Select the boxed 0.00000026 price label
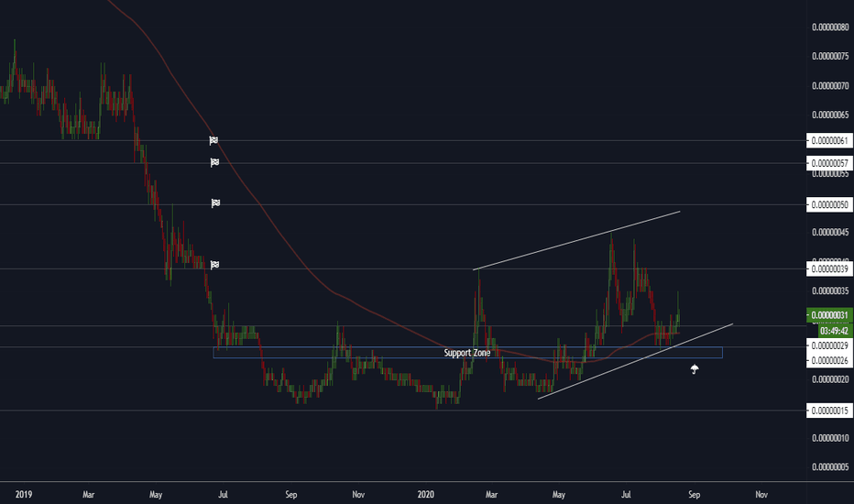 (829, 361)
